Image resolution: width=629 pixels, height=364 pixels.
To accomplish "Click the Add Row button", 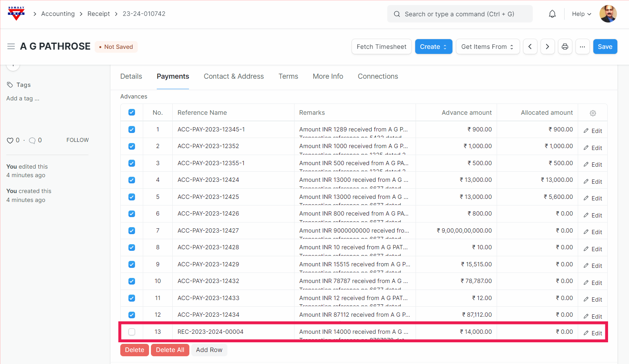I will [209, 350].
